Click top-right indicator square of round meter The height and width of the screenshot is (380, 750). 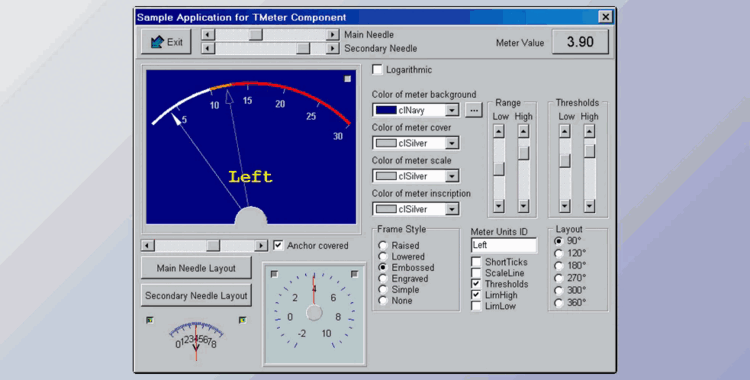click(x=354, y=274)
